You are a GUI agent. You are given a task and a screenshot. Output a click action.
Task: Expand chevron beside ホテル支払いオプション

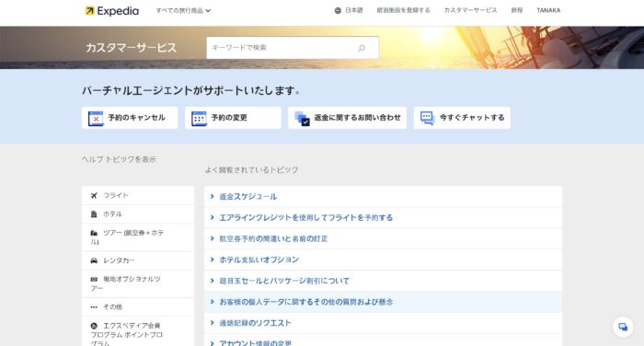pos(213,259)
